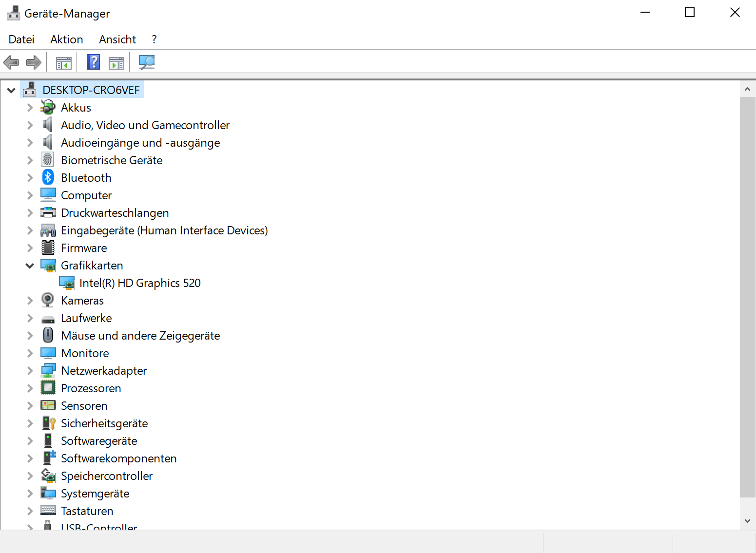Open Help via the question-mark toolbar icon
This screenshot has height=553, width=756.
coord(94,62)
